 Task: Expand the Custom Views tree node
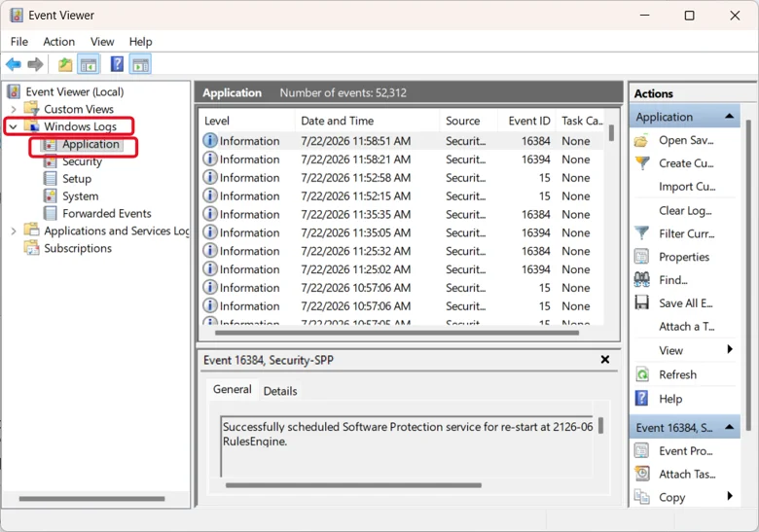(x=14, y=109)
